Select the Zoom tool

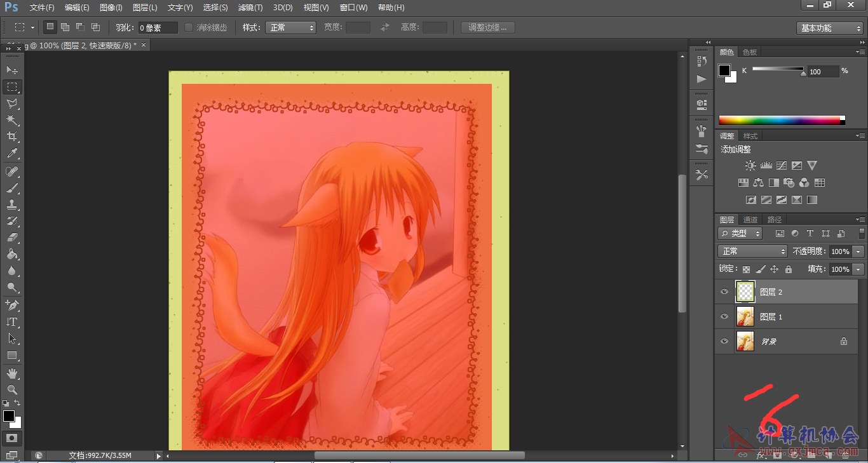(12, 390)
